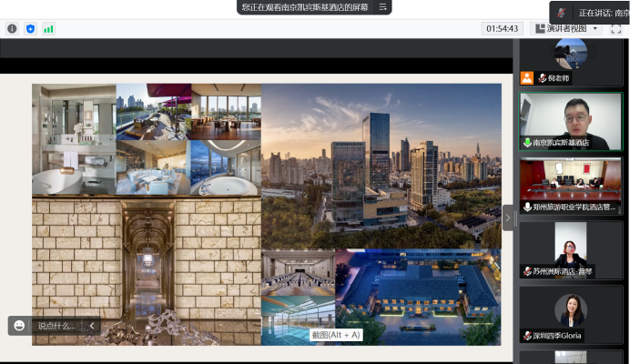Click the banquet hall photo in the slide

(298, 272)
